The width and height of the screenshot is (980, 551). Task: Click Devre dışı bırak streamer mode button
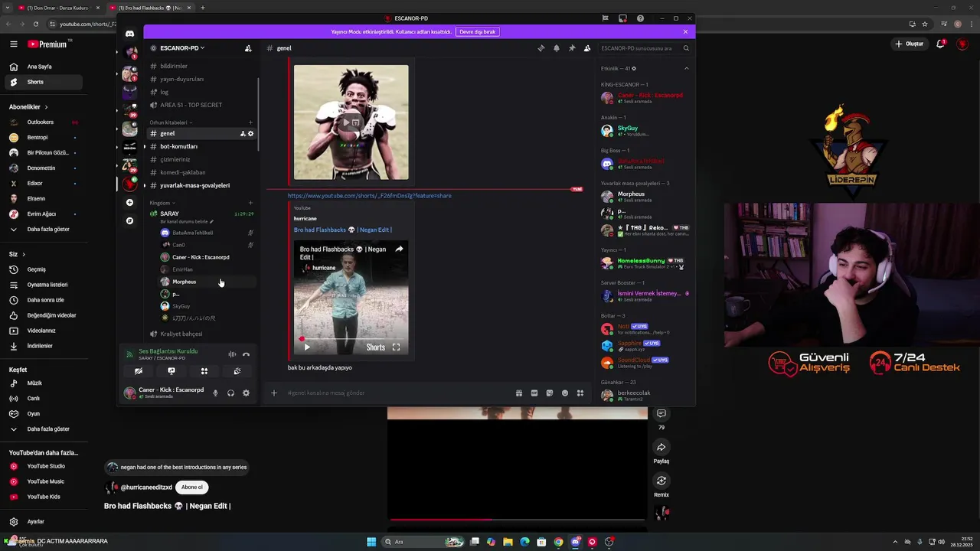(478, 32)
